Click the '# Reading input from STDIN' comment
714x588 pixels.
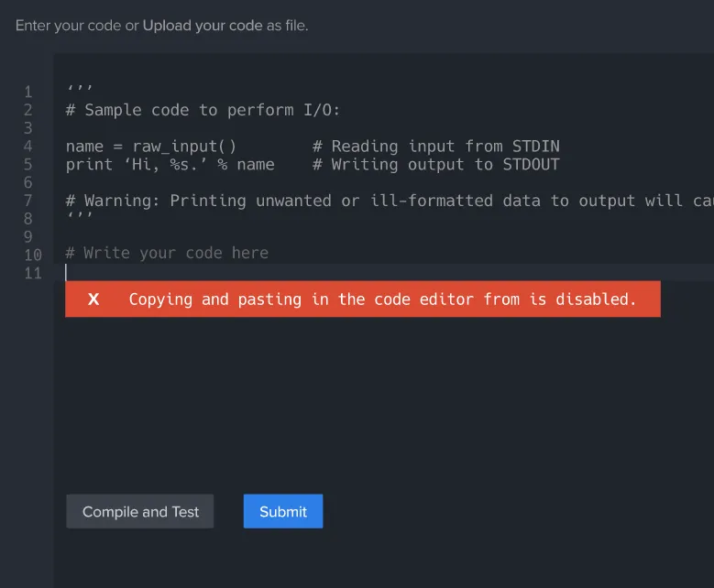click(435, 147)
